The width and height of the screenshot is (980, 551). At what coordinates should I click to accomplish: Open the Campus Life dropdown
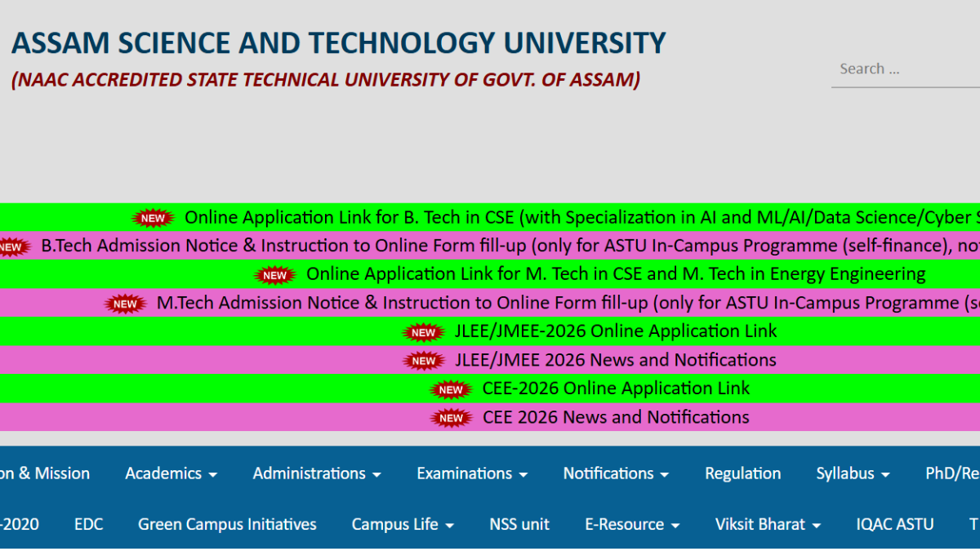tap(403, 525)
